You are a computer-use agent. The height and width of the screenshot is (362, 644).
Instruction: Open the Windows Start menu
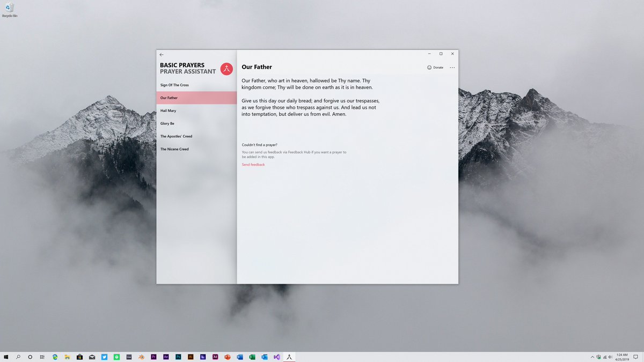pos(6,357)
